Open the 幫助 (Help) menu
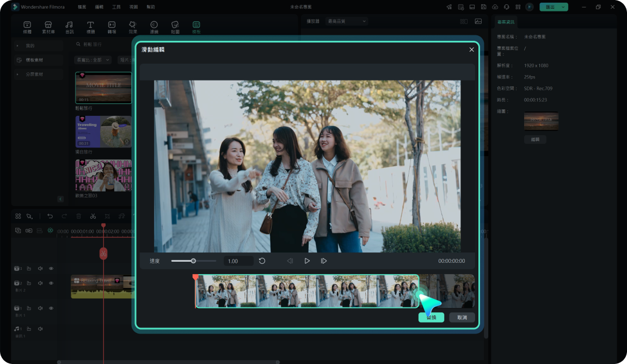Screen dimensions: 627x364 pyautogui.click(x=151, y=7)
